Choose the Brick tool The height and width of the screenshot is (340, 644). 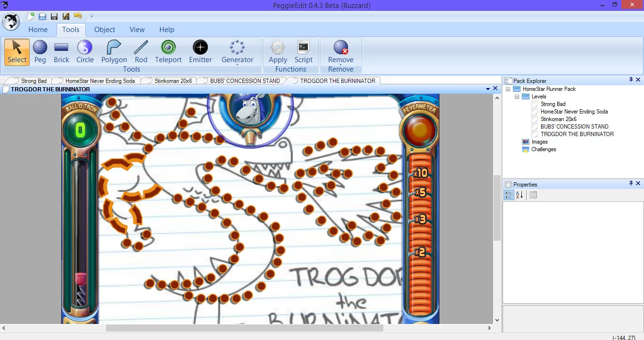click(61, 52)
